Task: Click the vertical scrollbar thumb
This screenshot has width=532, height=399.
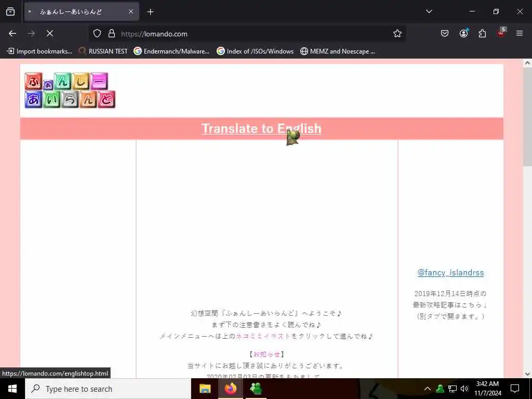Action: (527, 116)
